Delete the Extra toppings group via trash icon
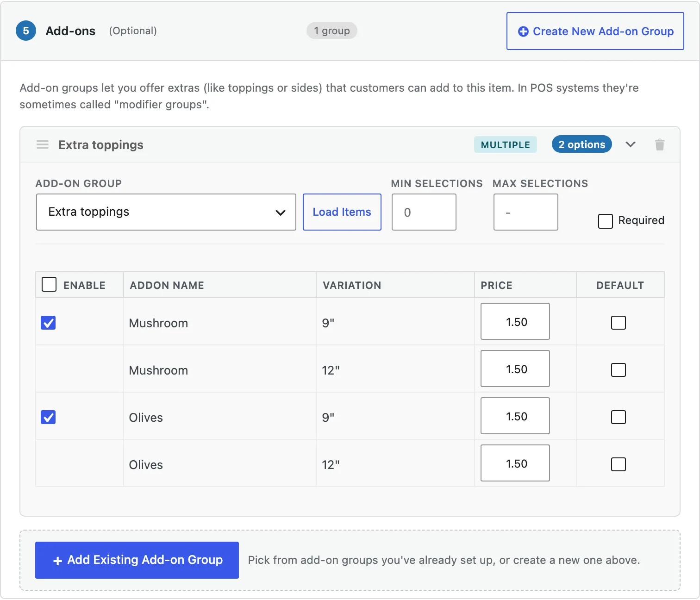This screenshot has height=600, width=700. tap(660, 145)
